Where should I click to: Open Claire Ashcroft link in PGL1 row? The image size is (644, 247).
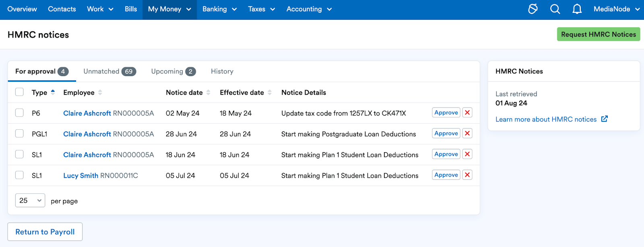(87, 134)
